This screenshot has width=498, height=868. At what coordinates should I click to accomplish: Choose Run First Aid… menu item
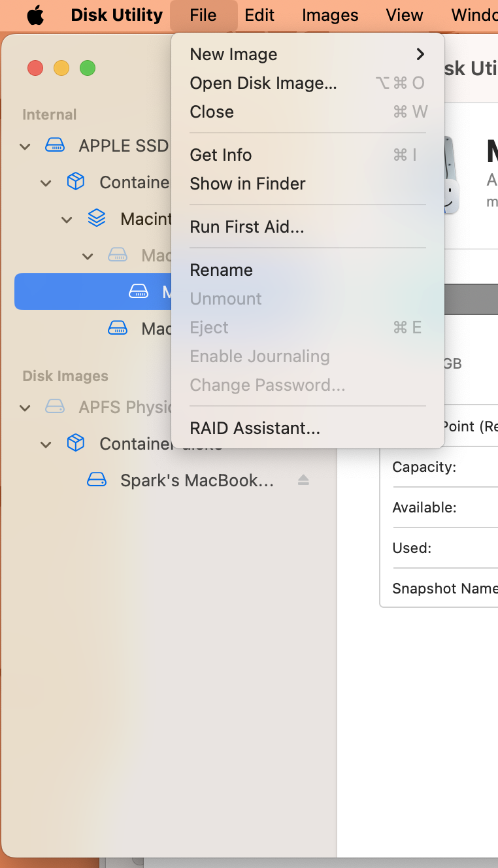coord(308,227)
